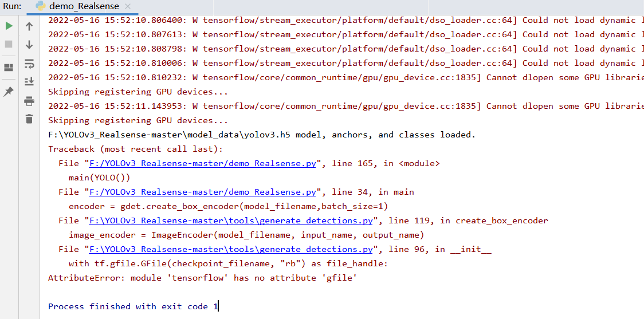Click 'Process finished with exit code 1'

point(133,306)
